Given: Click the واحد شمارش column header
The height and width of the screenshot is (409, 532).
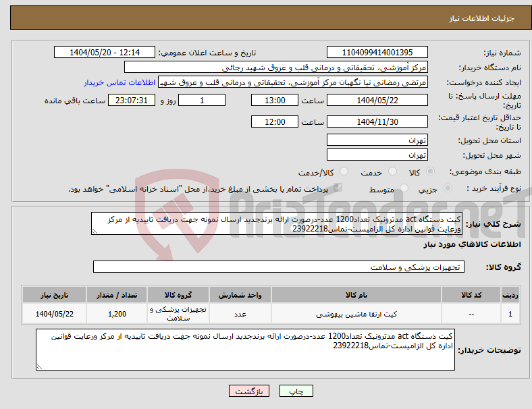Looking at the screenshot, I should point(240,295).
